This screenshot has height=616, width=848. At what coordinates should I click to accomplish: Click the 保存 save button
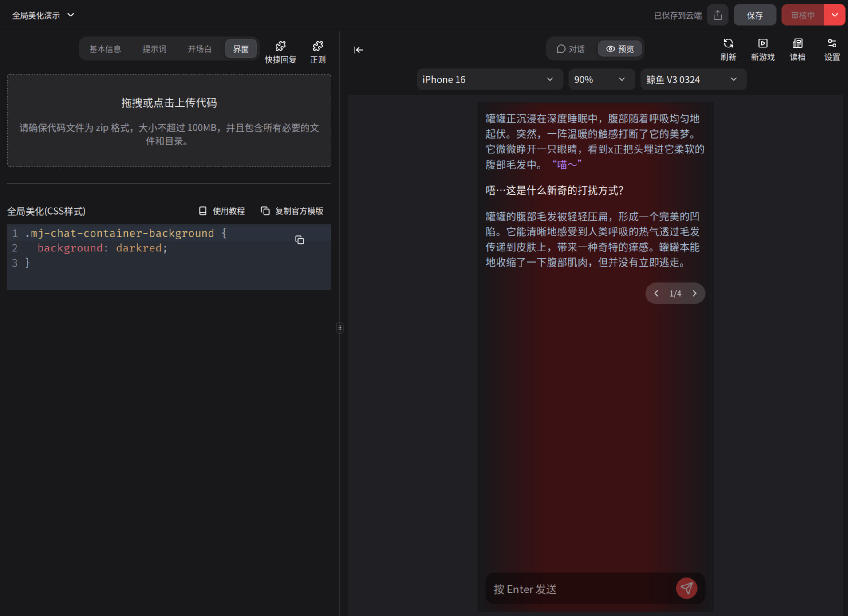(754, 16)
